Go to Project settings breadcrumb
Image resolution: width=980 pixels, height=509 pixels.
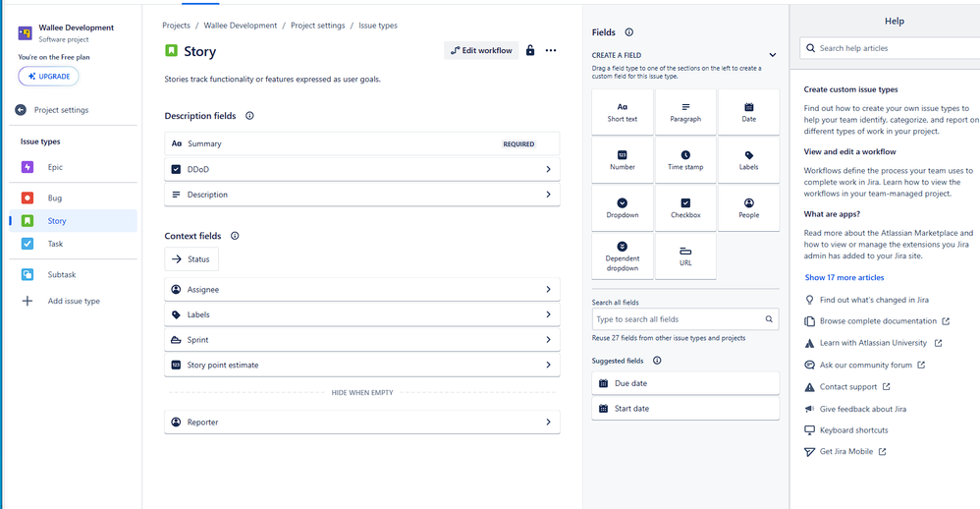[x=317, y=26]
